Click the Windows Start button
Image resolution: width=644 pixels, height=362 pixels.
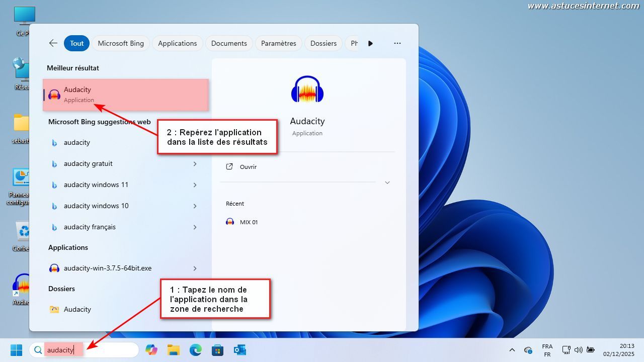(16, 350)
